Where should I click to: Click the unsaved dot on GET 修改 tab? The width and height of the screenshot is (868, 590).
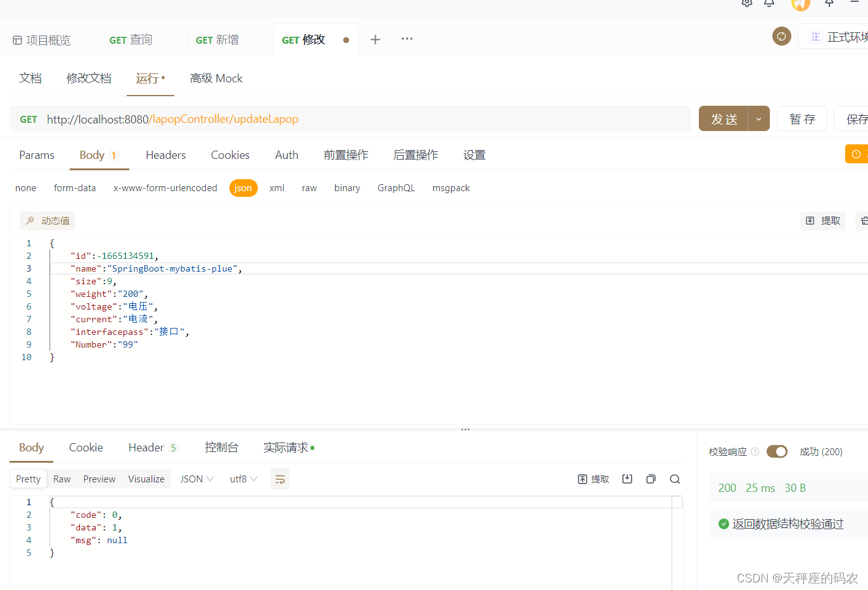[x=346, y=40]
